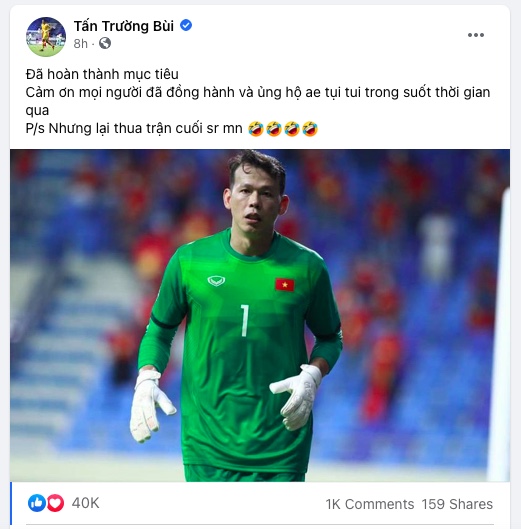Open the goalkeeper photo by clicking his face
Viewport: 521px width, 529px height.
coord(255,202)
